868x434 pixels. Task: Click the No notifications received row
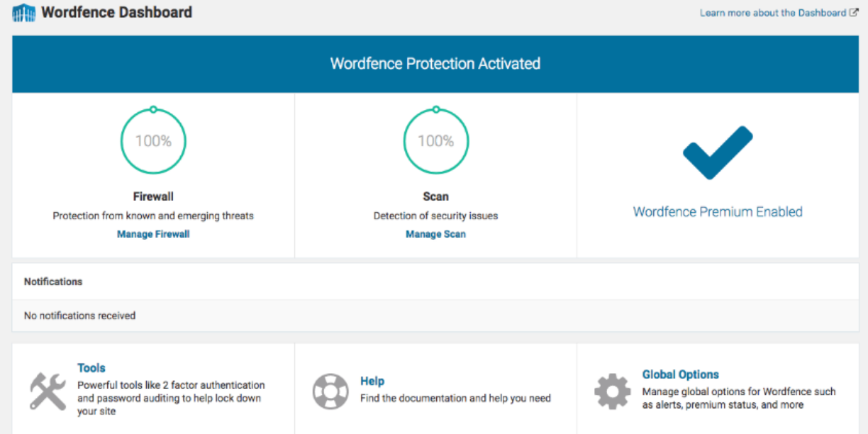(80, 315)
